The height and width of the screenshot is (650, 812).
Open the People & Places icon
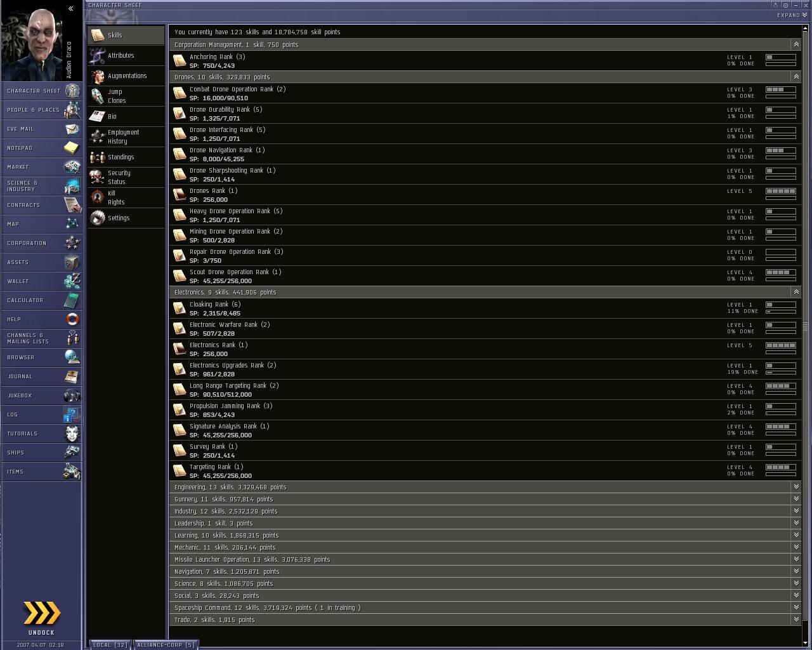click(x=72, y=110)
